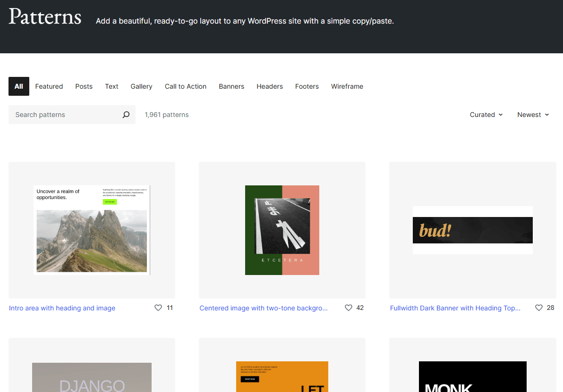Select the Call to Action category
The width and height of the screenshot is (563, 392).
[x=185, y=86]
